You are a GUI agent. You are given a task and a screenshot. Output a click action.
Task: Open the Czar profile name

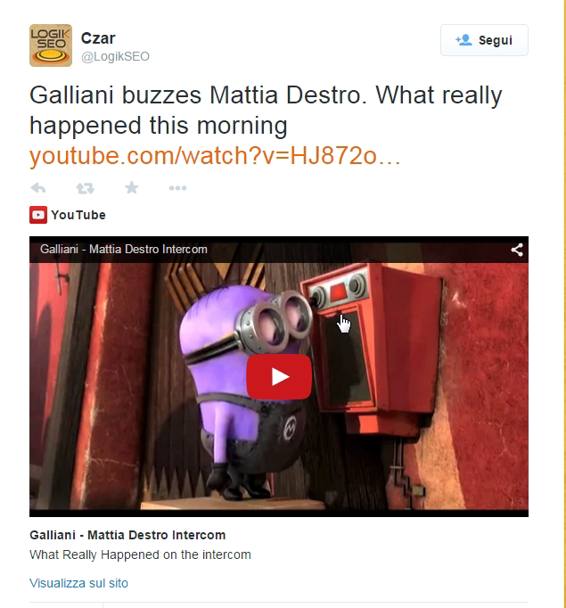pyautogui.click(x=98, y=38)
